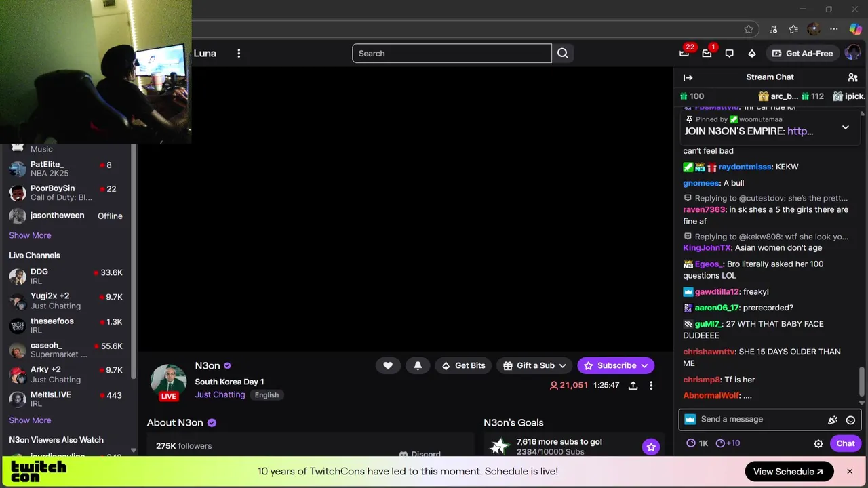Show More followed channels
868x488 pixels.
click(x=30, y=235)
